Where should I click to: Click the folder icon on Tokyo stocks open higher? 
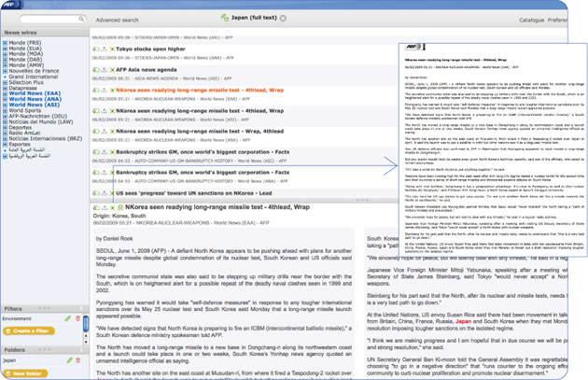[96, 49]
